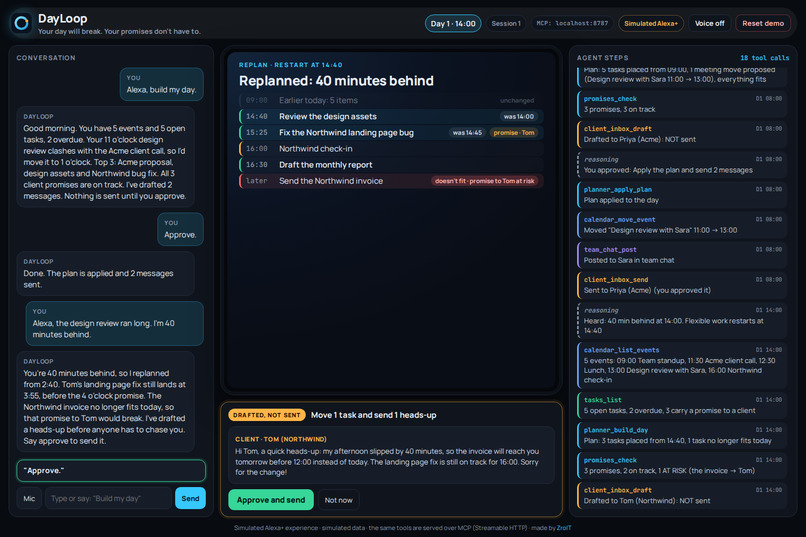Select the Fix the Northwind landing page bug row
Screen dimensions: 806x537
pos(391,133)
